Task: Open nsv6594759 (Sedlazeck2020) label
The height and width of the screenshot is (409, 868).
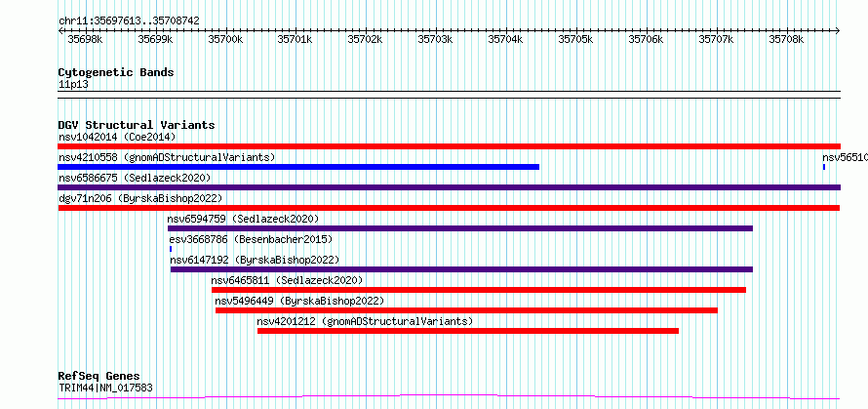Action: tap(244, 219)
